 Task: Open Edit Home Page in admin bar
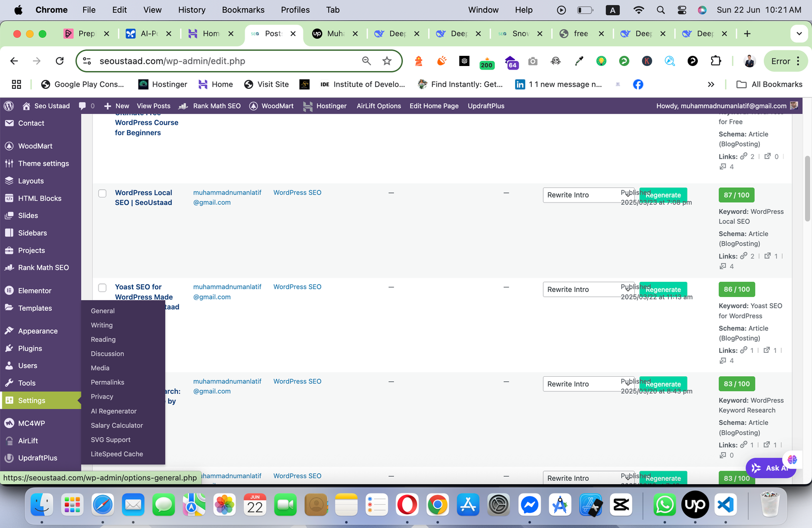point(434,106)
